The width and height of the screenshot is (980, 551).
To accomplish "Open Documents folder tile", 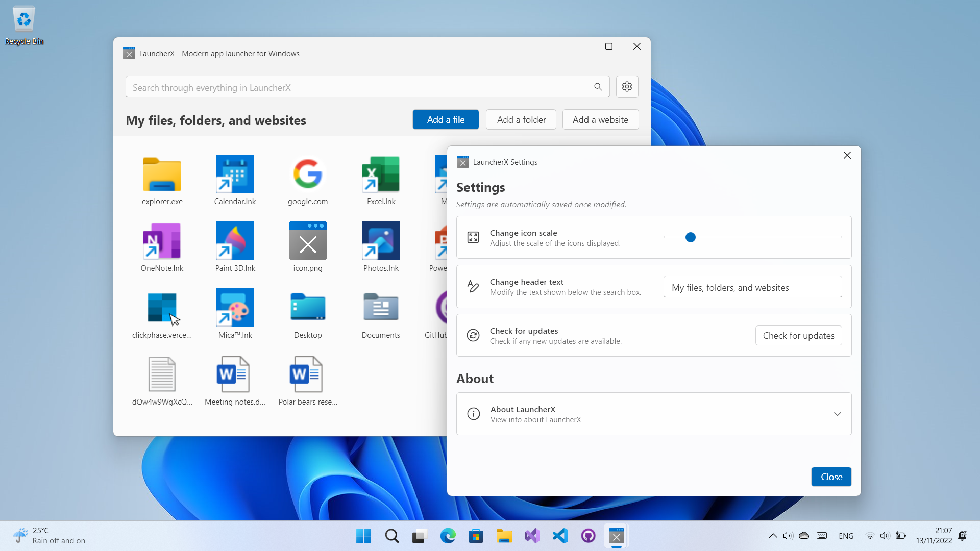I will click(381, 314).
